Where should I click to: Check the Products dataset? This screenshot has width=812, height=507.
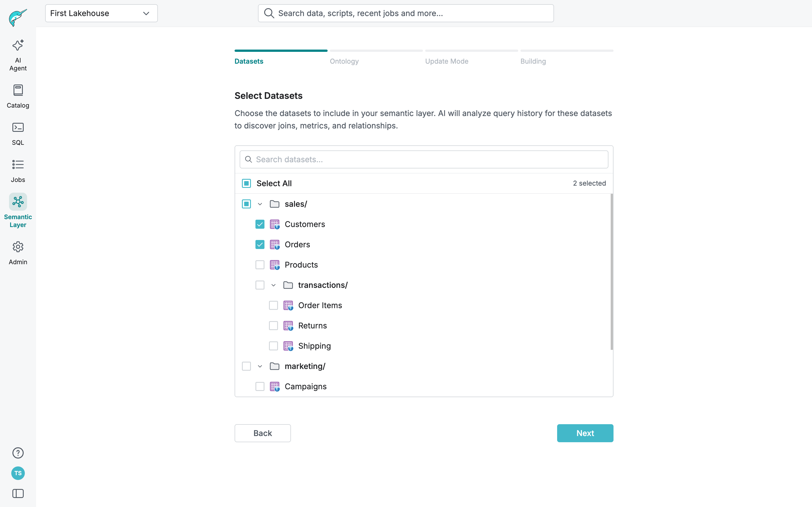260,264
